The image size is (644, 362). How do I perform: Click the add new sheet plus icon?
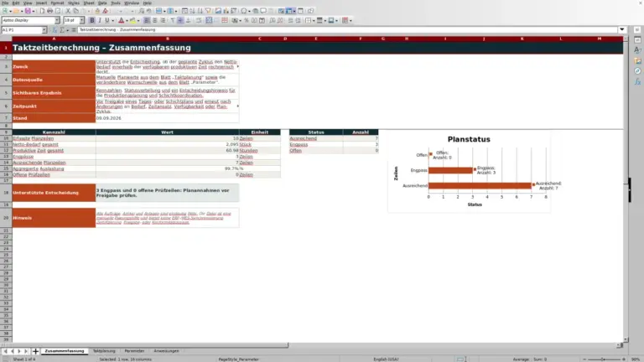[35, 351]
